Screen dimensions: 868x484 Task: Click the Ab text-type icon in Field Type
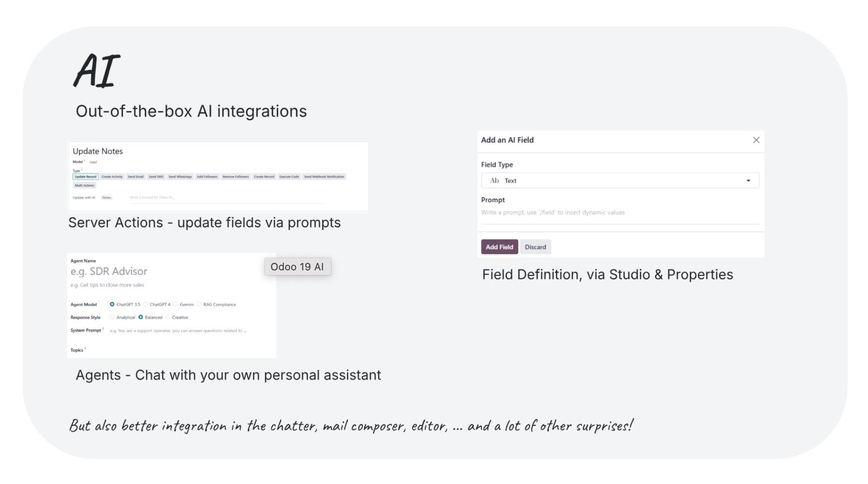[494, 181]
